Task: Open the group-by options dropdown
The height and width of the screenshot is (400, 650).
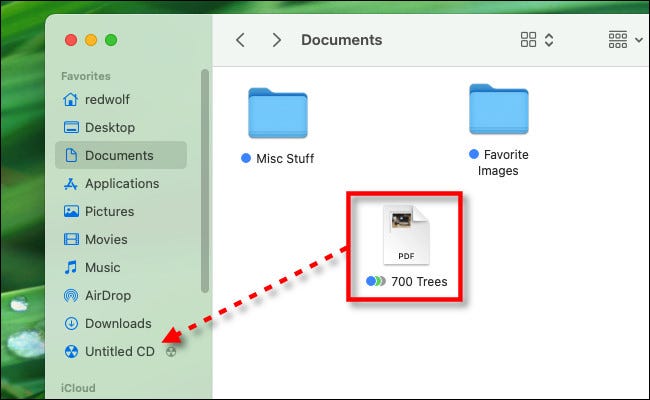Action: [x=623, y=40]
